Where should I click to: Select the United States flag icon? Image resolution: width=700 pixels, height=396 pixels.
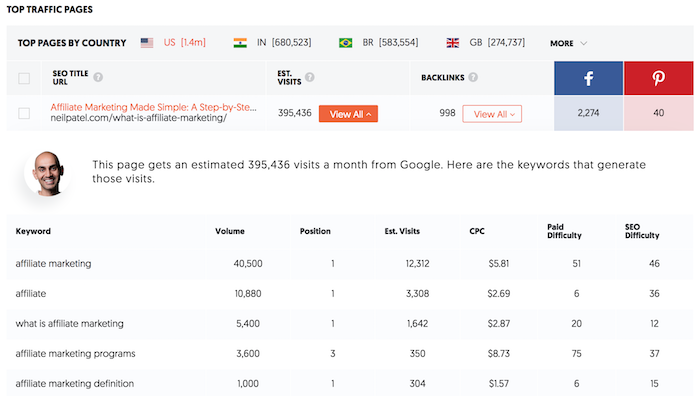(x=147, y=43)
